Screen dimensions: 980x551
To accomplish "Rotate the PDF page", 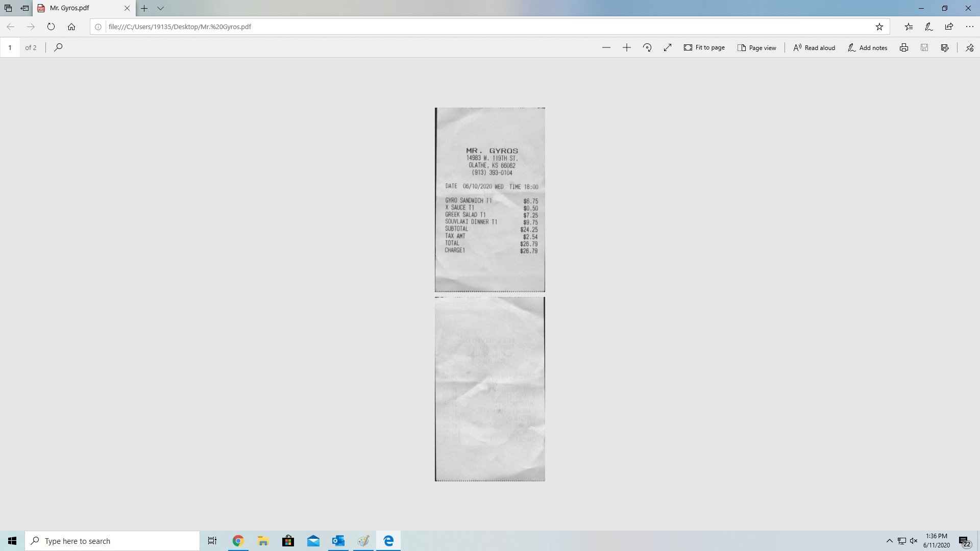I will tap(647, 47).
